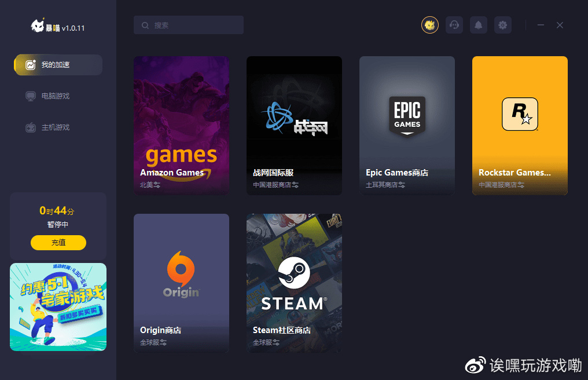588x380 pixels.
Task: Click console games gamepad icon
Action: pyautogui.click(x=30, y=127)
